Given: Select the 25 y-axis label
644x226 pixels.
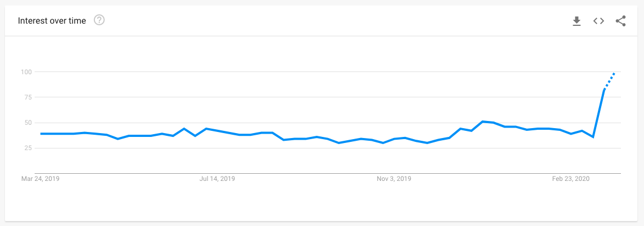Looking at the screenshot, I should pyautogui.click(x=28, y=148).
